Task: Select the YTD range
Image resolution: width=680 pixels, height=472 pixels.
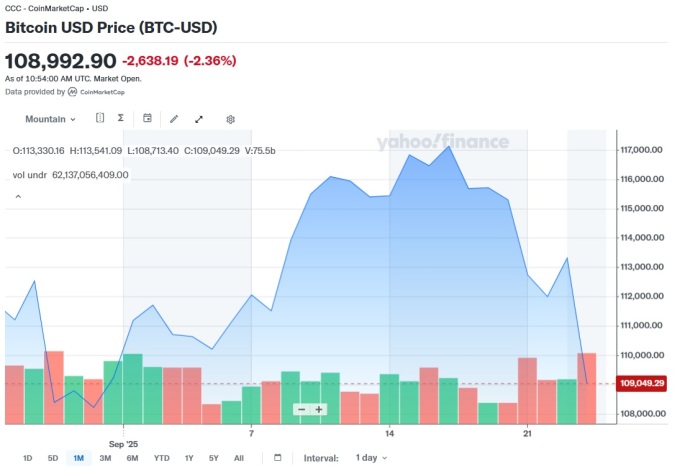Action: 162,458
